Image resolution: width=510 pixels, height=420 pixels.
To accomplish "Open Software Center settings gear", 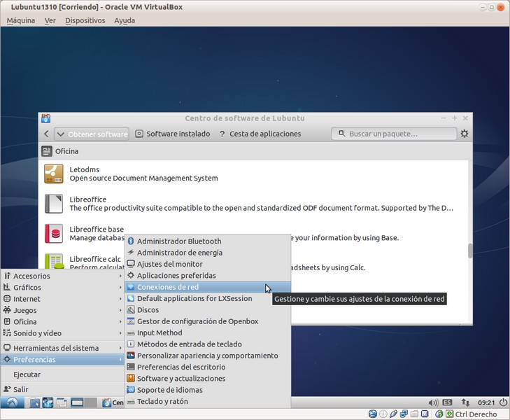I will [465, 134].
